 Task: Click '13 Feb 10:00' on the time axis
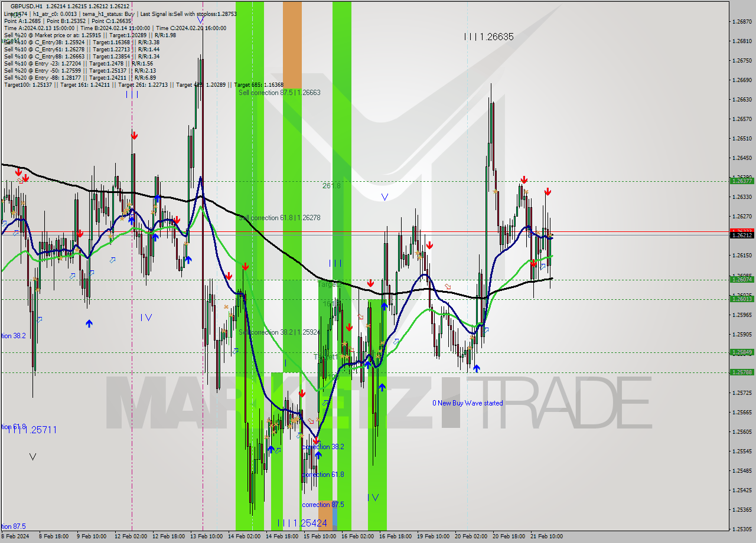tap(206, 537)
